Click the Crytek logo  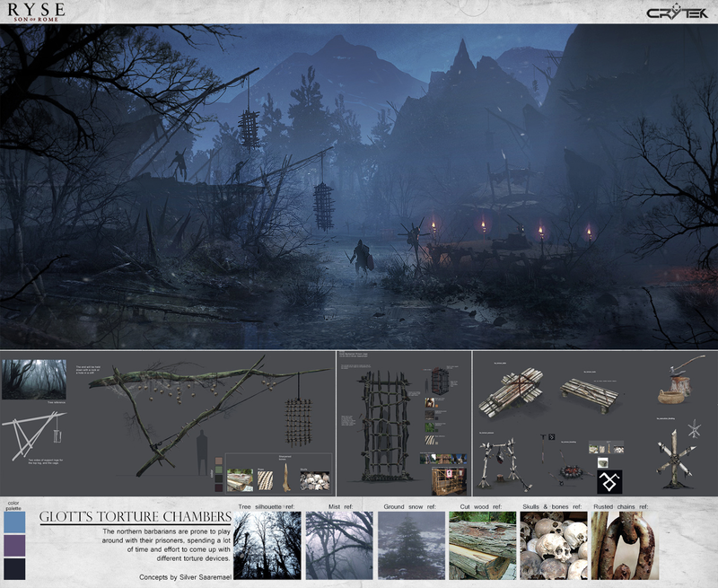tap(677, 13)
